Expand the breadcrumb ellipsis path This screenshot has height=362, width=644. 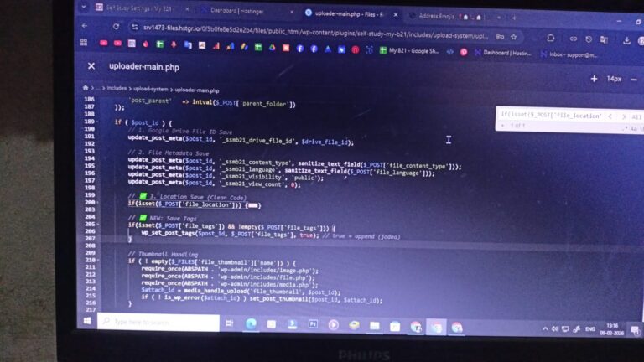(98, 88)
